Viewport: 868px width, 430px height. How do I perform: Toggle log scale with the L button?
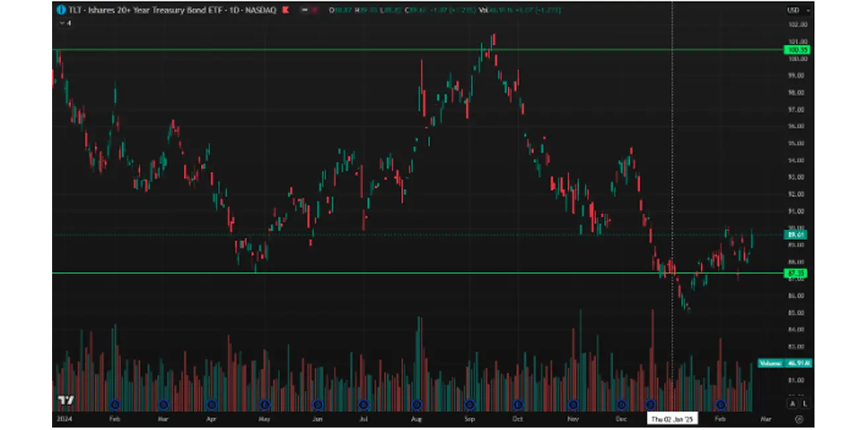coord(804,404)
